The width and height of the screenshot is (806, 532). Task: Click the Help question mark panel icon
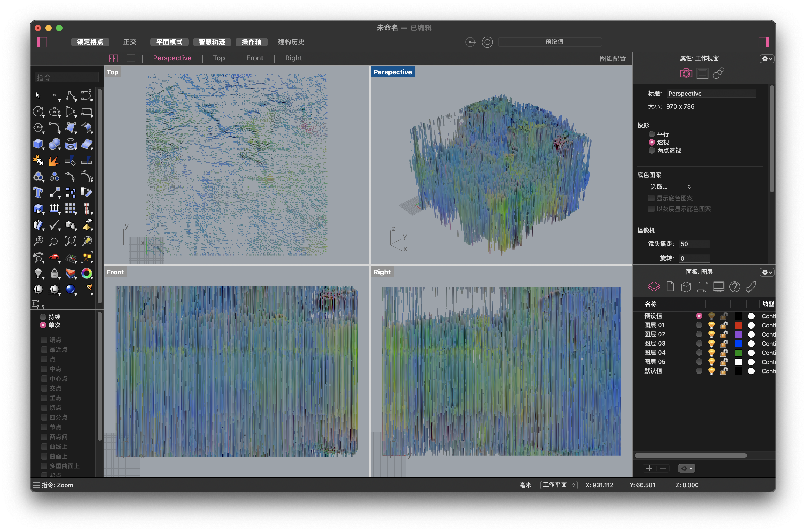(x=734, y=287)
